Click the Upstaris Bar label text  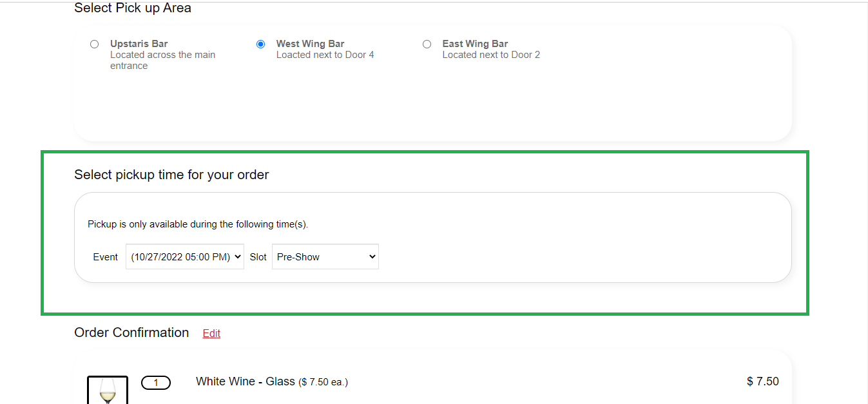click(x=139, y=44)
